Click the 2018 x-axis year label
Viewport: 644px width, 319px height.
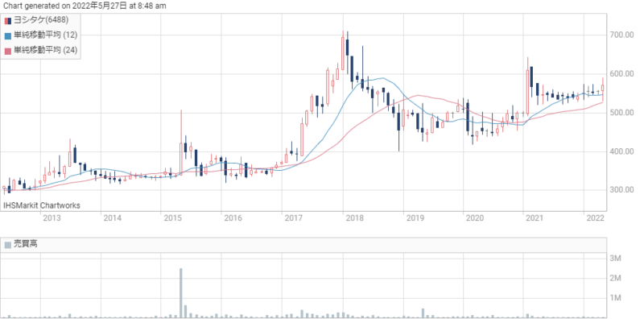(354, 218)
